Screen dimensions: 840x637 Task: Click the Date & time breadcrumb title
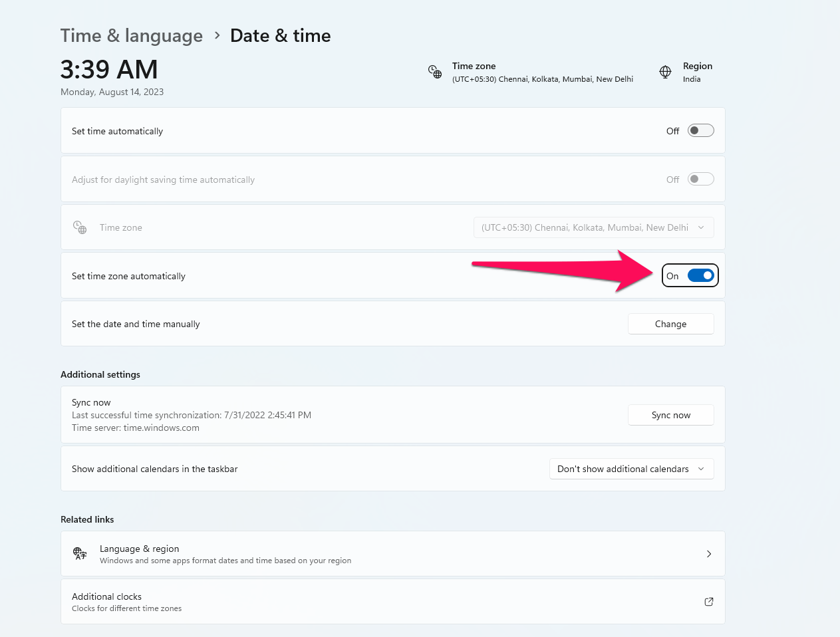[280, 36]
